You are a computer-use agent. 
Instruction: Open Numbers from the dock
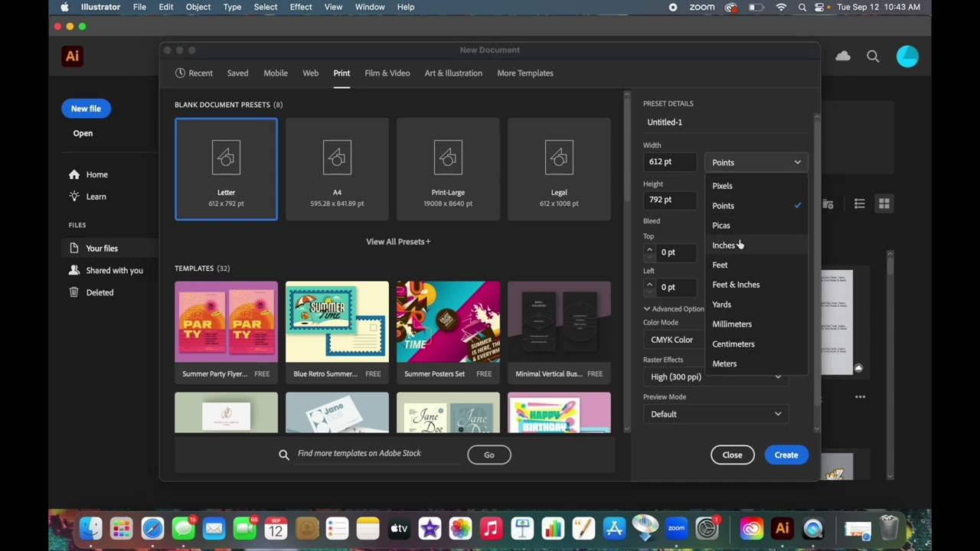tap(553, 528)
